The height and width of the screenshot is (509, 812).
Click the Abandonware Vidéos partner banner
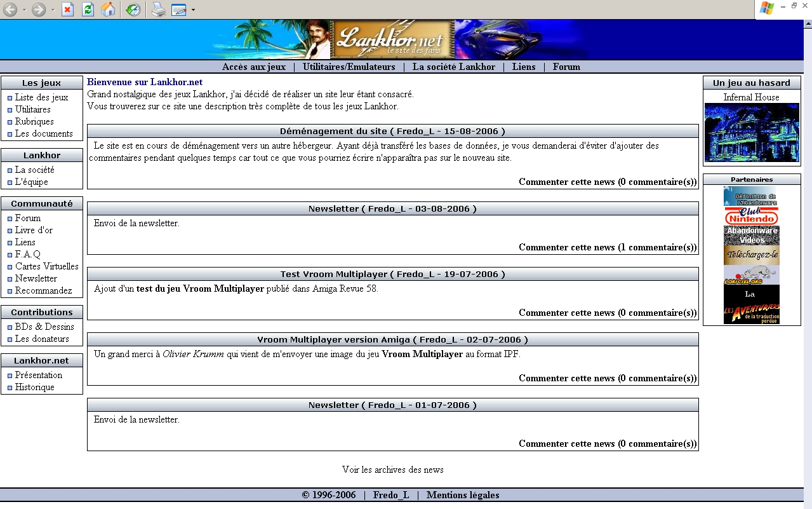(x=752, y=236)
